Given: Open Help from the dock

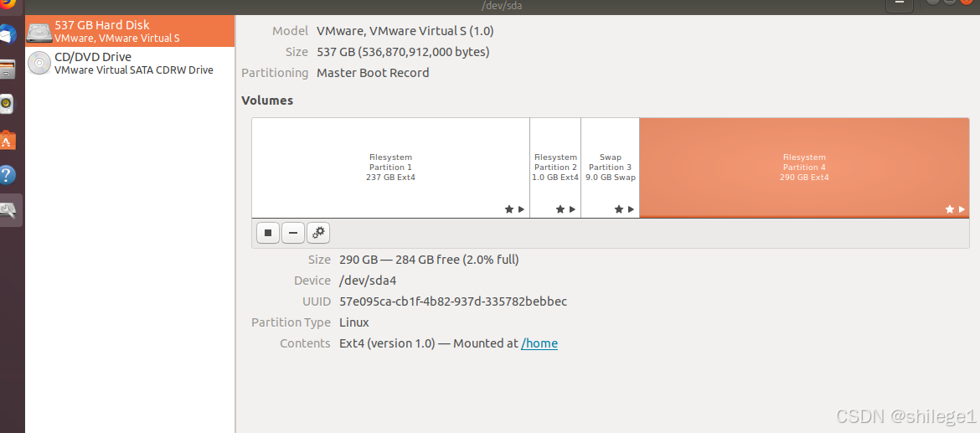Looking at the screenshot, I should (x=8, y=174).
